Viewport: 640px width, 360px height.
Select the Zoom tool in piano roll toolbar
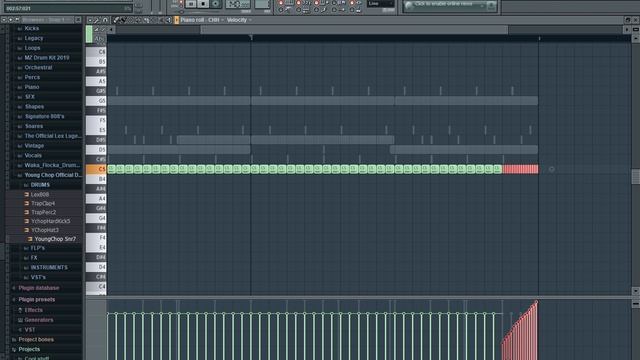161,20
